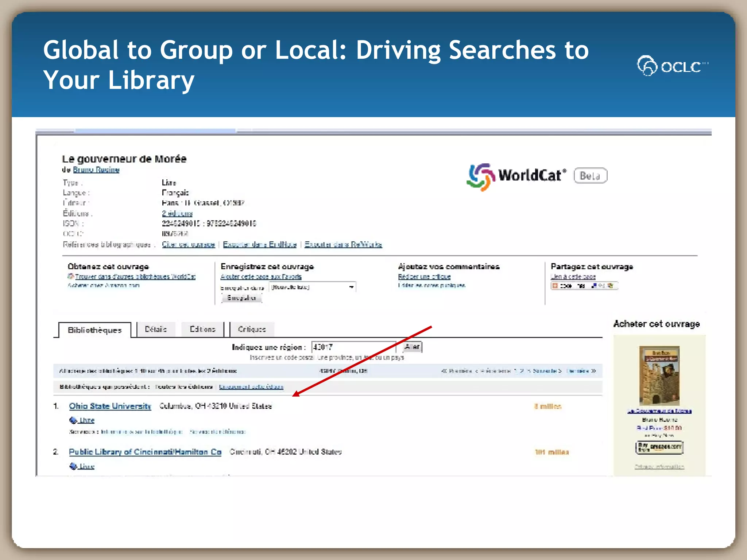The image size is (747, 560).
Task: Click Exporter dans RefWorks link
Action: 343,244
